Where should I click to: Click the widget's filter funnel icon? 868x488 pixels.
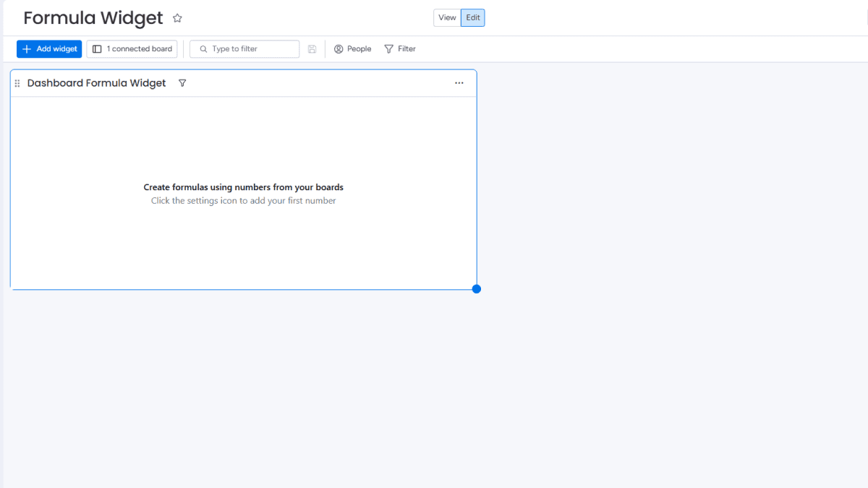(182, 82)
